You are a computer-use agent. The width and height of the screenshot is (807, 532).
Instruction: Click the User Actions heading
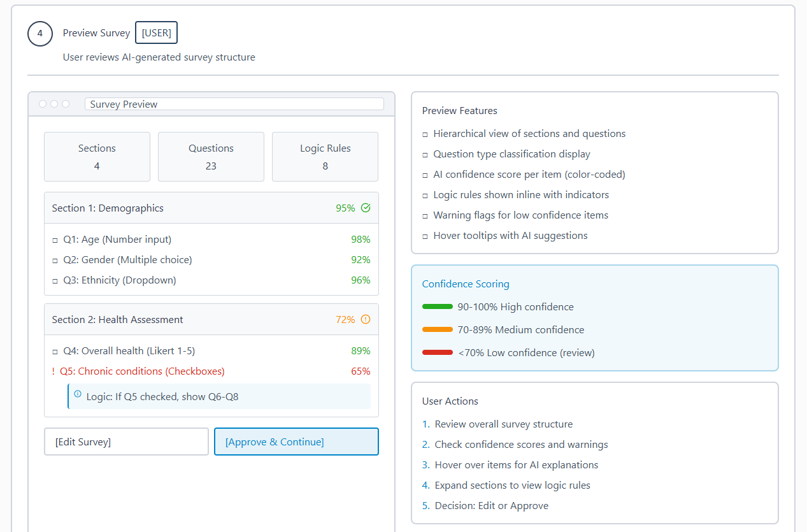(450, 401)
